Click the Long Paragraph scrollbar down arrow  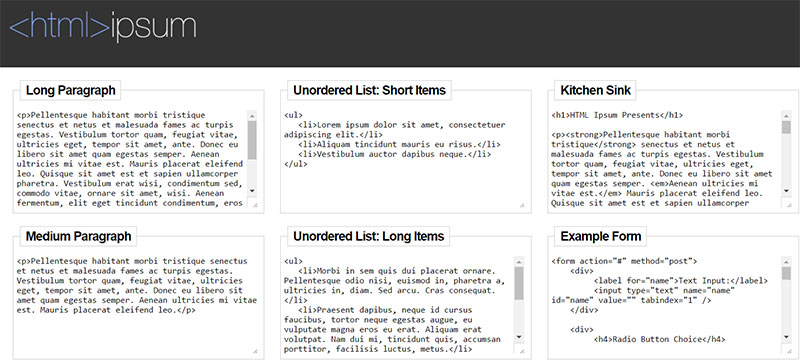pyautogui.click(x=252, y=191)
